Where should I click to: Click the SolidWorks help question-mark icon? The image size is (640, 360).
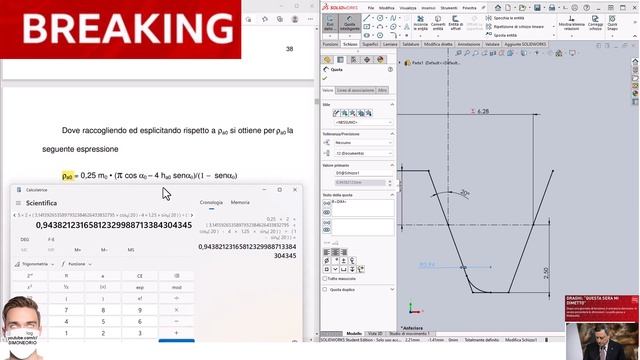[x=587, y=8]
